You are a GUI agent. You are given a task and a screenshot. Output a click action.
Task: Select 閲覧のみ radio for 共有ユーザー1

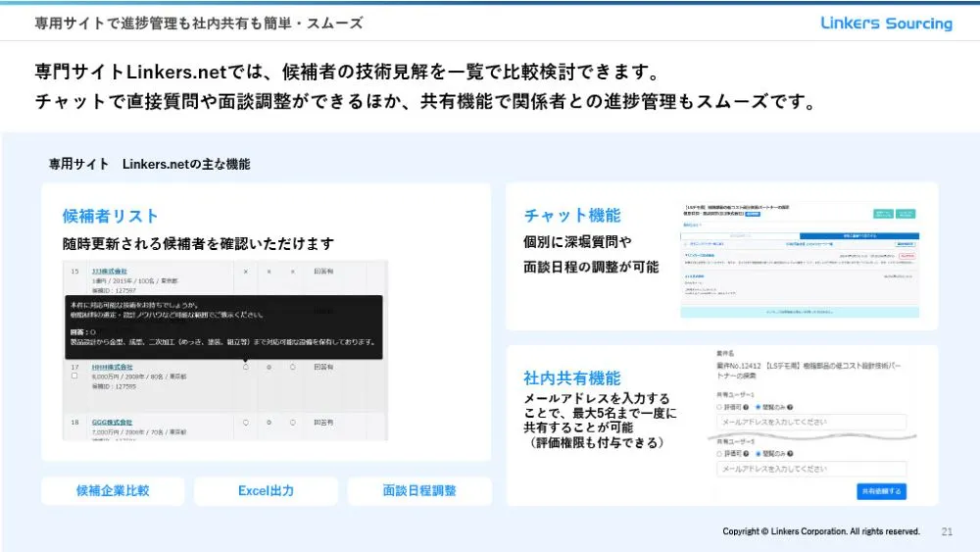click(759, 407)
